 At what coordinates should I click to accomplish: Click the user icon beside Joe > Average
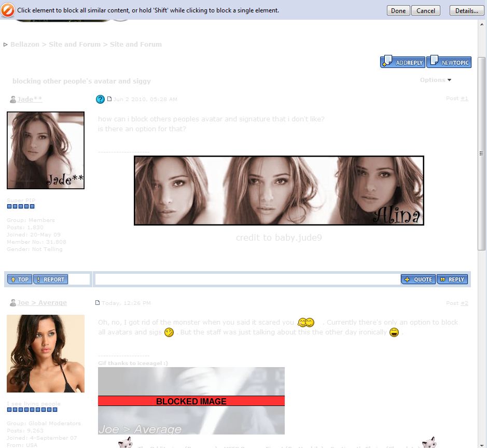tap(13, 303)
